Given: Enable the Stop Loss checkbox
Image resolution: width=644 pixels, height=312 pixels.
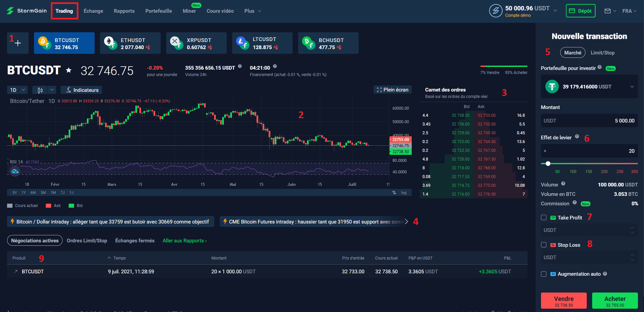Looking at the screenshot, I should click(x=544, y=245).
